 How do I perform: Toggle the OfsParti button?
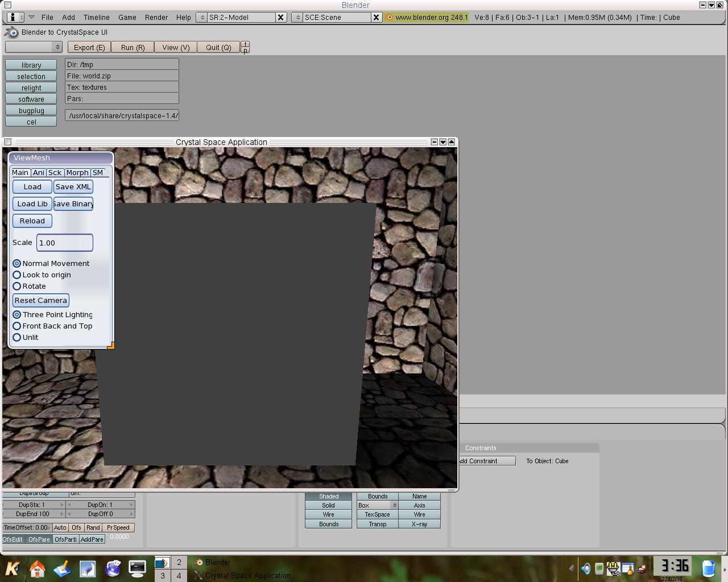(x=66, y=539)
